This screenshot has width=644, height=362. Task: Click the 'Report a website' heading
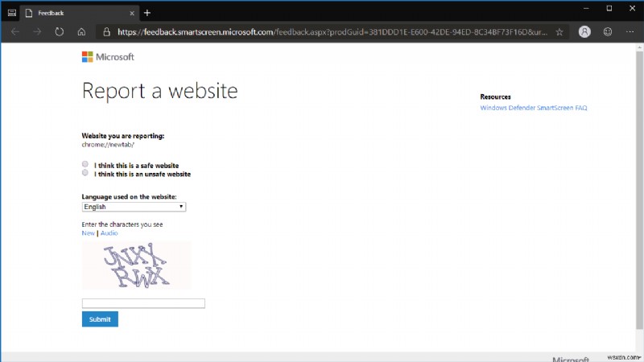coord(159,91)
